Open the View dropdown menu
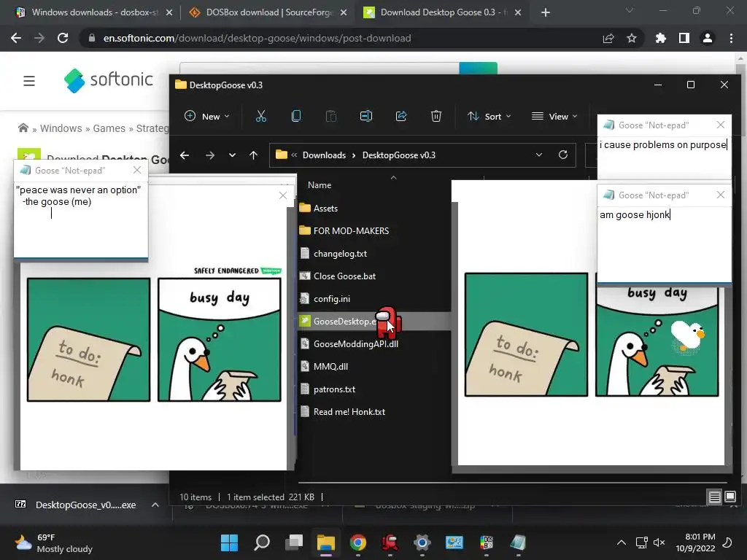The height and width of the screenshot is (560, 747). (554, 116)
